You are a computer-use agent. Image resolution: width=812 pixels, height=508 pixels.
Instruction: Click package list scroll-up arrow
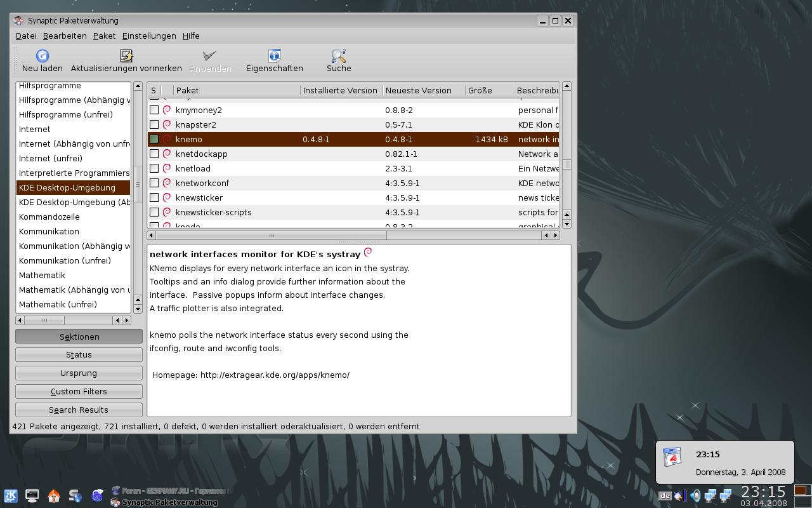coord(567,86)
